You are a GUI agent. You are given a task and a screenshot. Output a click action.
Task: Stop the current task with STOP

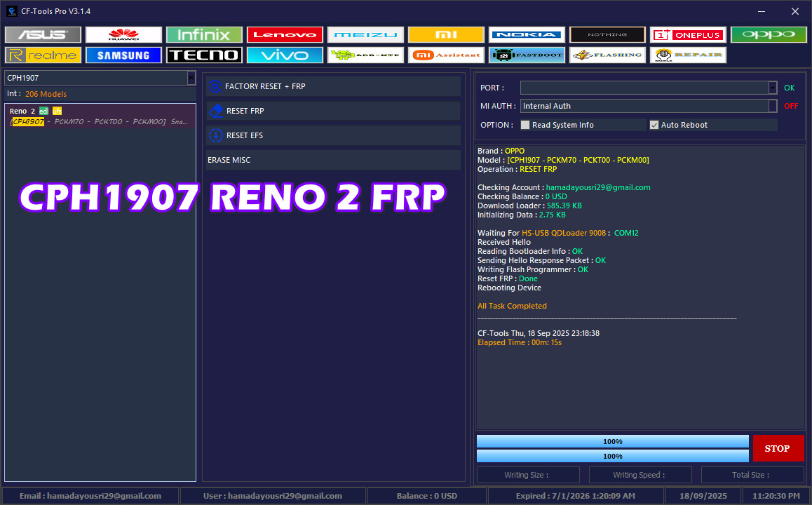(x=778, y=448)
